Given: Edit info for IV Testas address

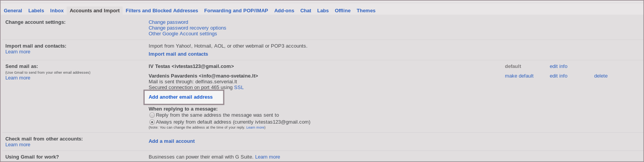Looking at the screenshot, I should pyautogui.click(x=558, y=66).
